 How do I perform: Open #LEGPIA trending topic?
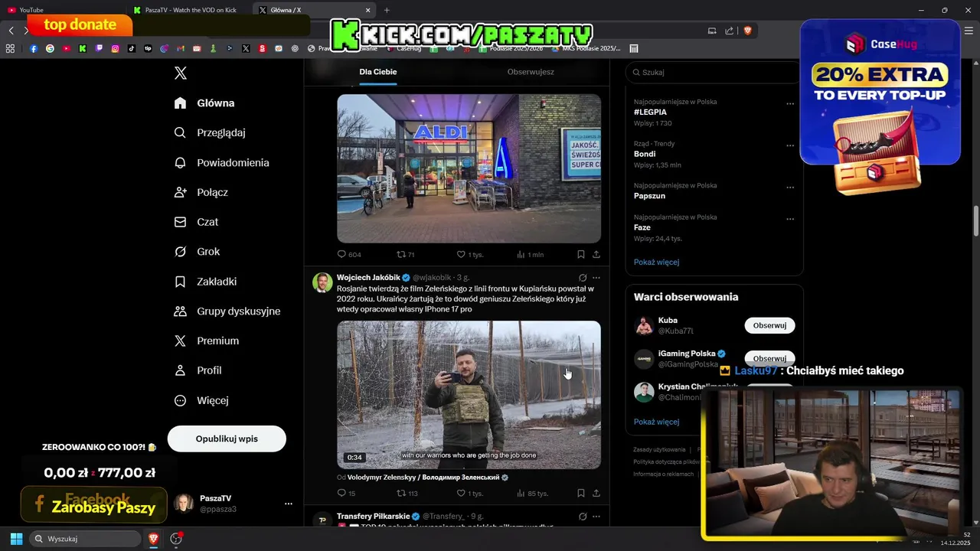tap(650, 112)
